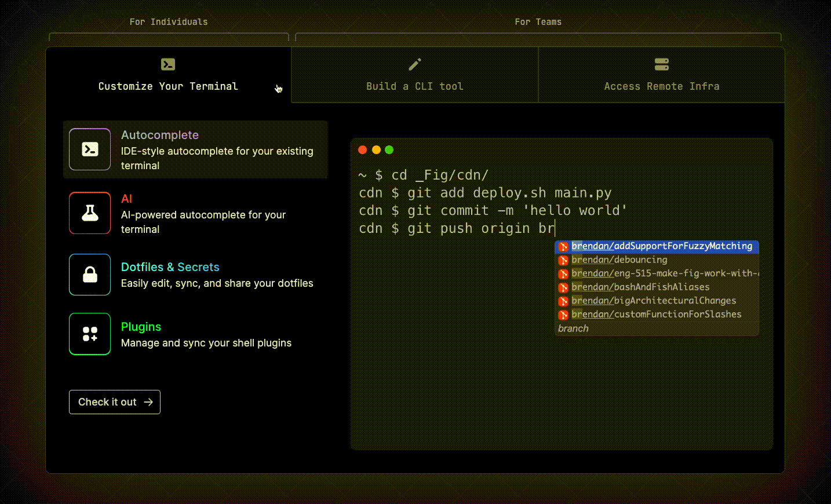Image resolution: width=831 pixels, height=504 pixels.
Task: Click 'AI-powered autocomplete for your terminal' description
Action: [203, 222]
